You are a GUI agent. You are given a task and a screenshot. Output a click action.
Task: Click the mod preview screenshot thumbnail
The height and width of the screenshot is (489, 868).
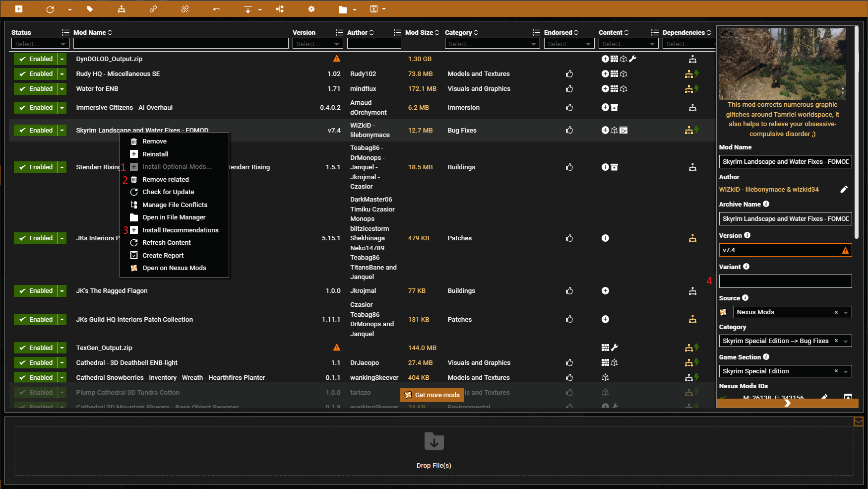pos(783,64)
